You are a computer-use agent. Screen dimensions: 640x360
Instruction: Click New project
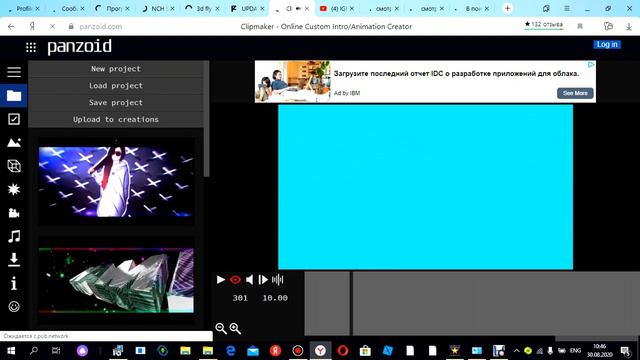[x=116, y=69]
